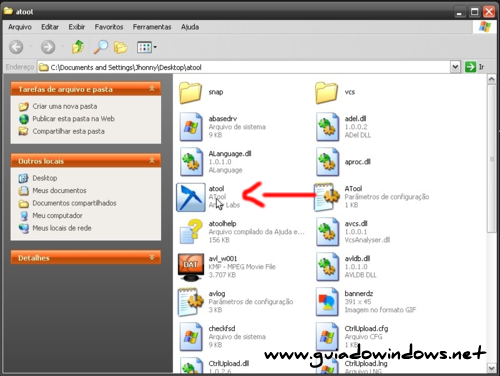Select the avlog configuration file icon
500x376 pixels.
(x=190, y=302)
